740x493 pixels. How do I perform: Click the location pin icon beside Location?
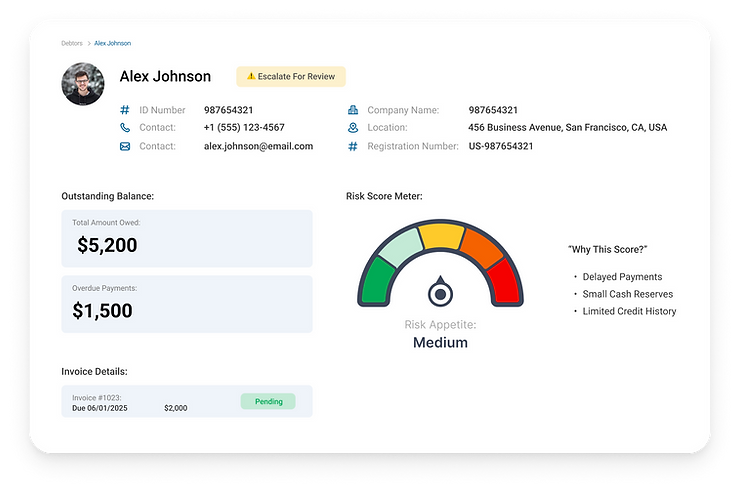point(353,127)
